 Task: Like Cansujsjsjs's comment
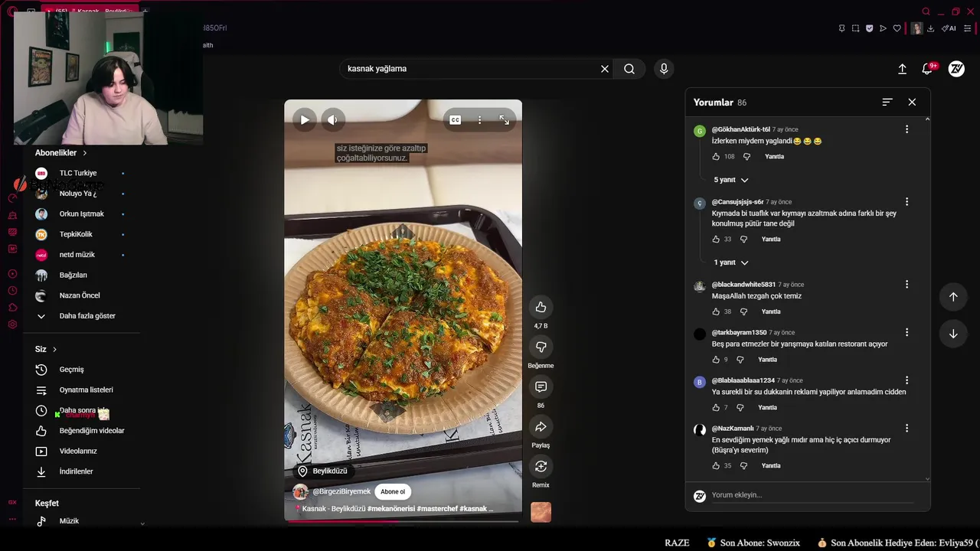pyautogui.click(x=716, y=239)
